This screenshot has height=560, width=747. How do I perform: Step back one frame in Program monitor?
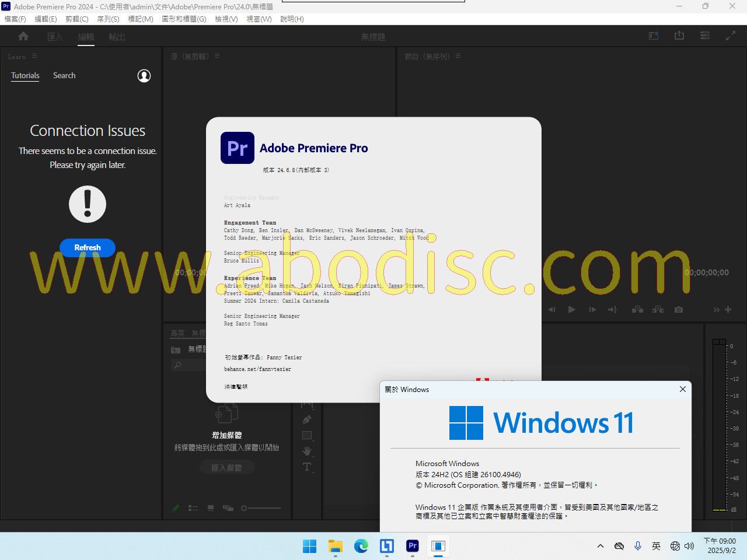[x=551, y=310]
